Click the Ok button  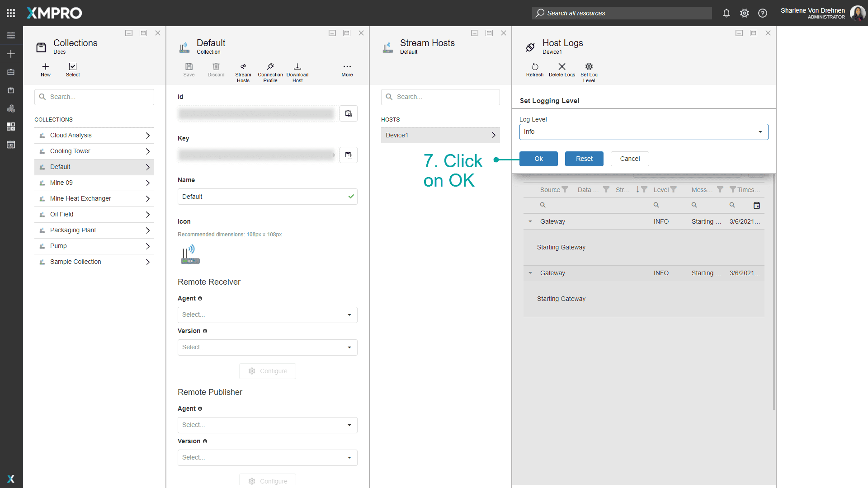point(538,159)
